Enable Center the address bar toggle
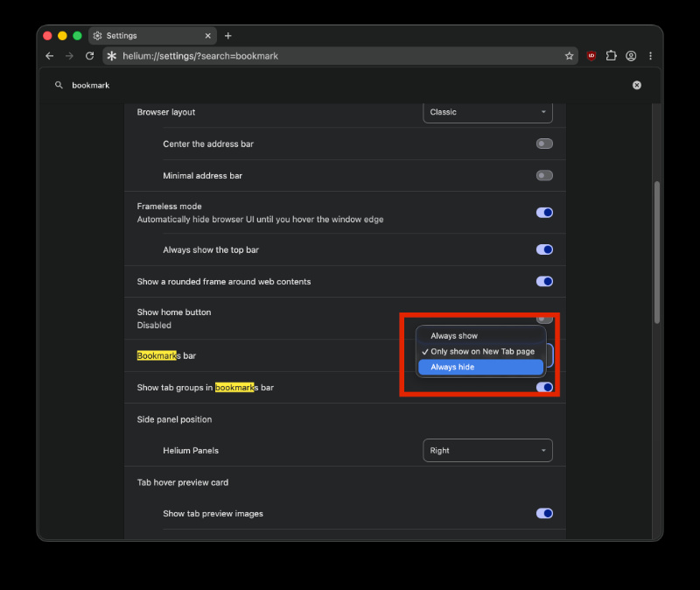 (x=544, y=144)
